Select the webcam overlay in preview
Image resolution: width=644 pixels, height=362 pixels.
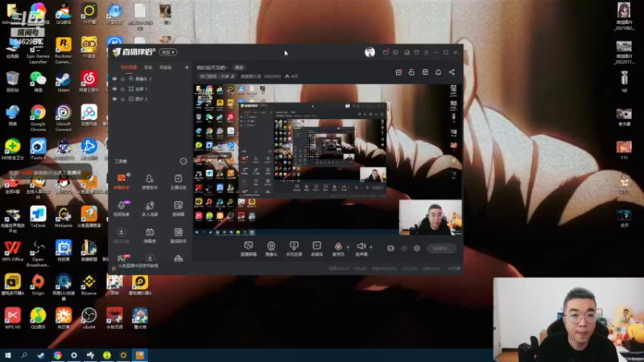coord(431,217)
